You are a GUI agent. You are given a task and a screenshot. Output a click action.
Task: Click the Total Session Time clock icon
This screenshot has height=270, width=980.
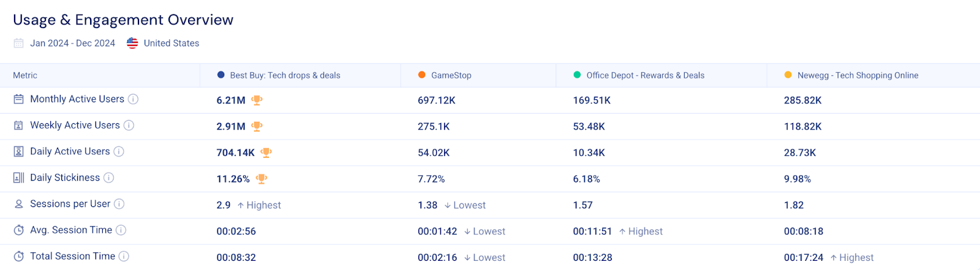[19, 257]
